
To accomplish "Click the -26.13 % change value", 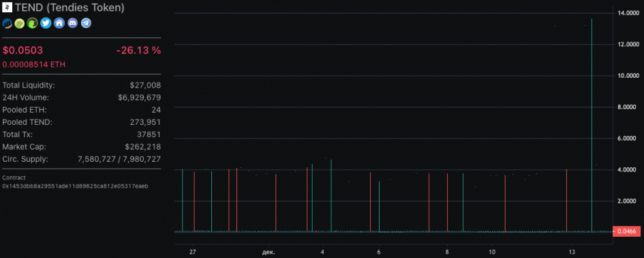I will click(138, 51).
